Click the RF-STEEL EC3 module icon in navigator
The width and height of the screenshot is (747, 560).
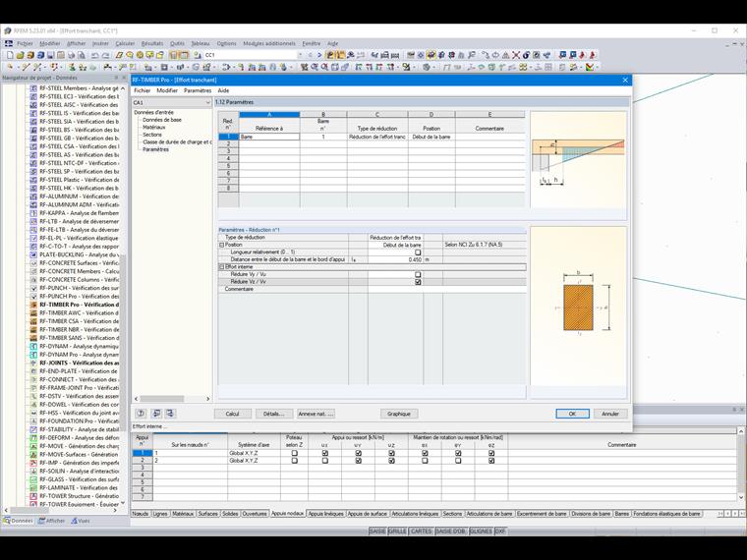coord(33,96)
